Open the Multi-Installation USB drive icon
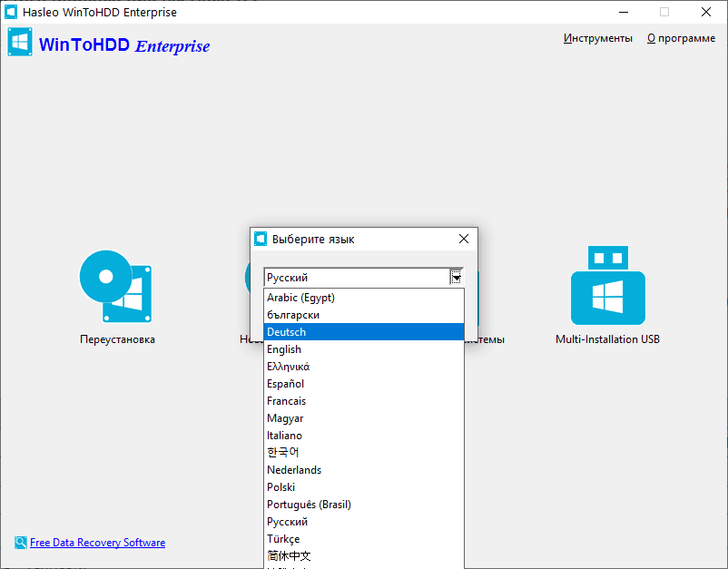Screen dimensions: 728x569 [608, 285]
